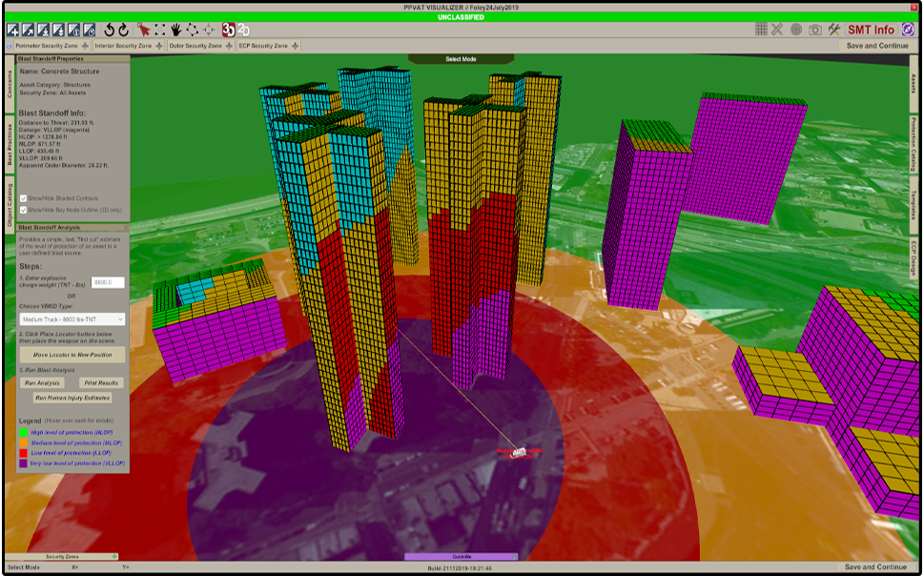
Task: Open the tools wrench settings icon
Action: point(834,30)
